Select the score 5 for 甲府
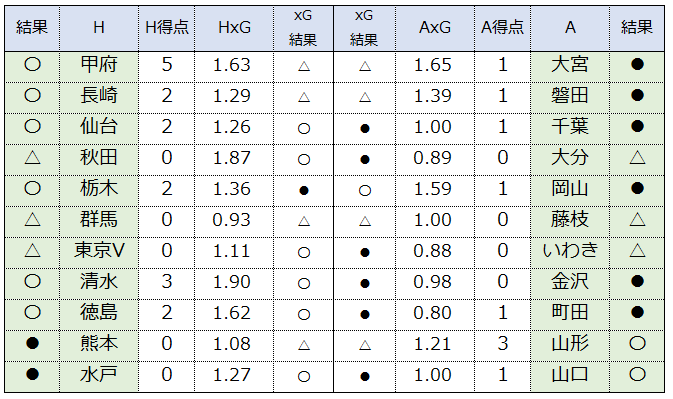The image size is (673, 399). [167, 65]
